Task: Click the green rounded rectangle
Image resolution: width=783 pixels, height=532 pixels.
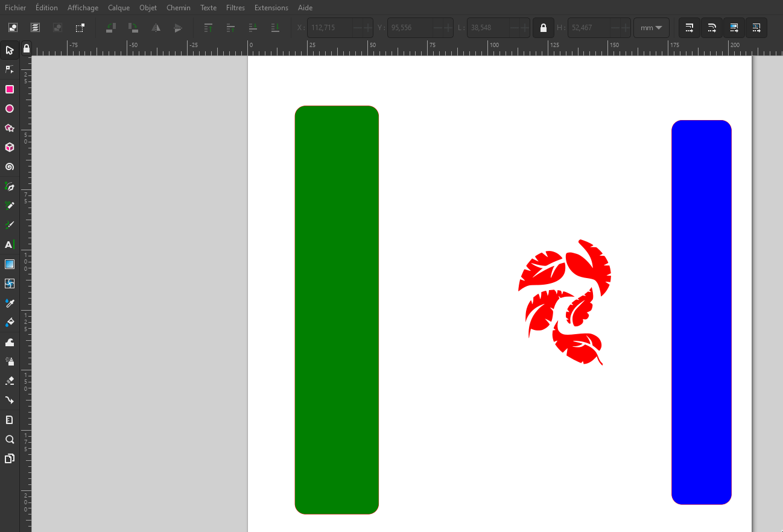Action: coord(337,310)
